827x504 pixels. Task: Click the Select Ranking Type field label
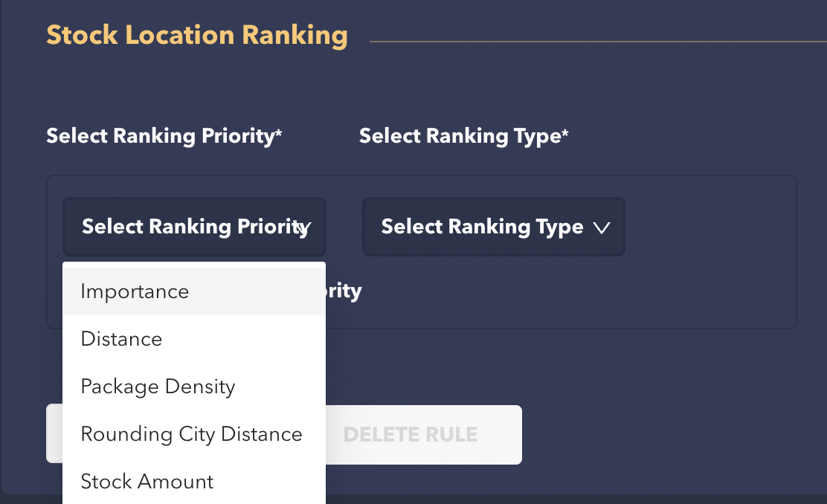459,136
